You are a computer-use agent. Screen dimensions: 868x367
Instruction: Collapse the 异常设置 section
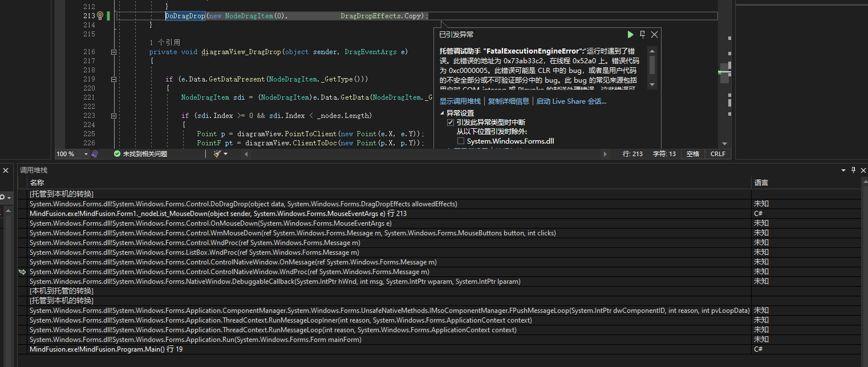click(443, 113)
